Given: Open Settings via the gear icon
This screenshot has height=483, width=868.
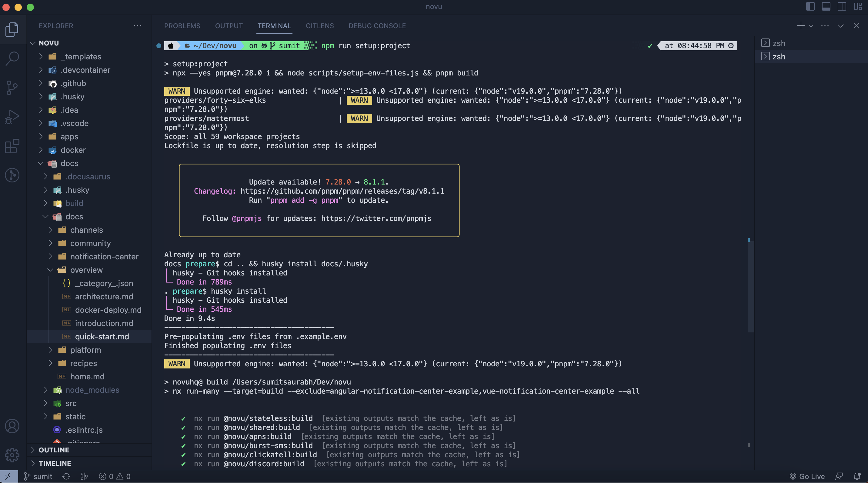Looking at the screenshot, I should click(x=12, y=455).
